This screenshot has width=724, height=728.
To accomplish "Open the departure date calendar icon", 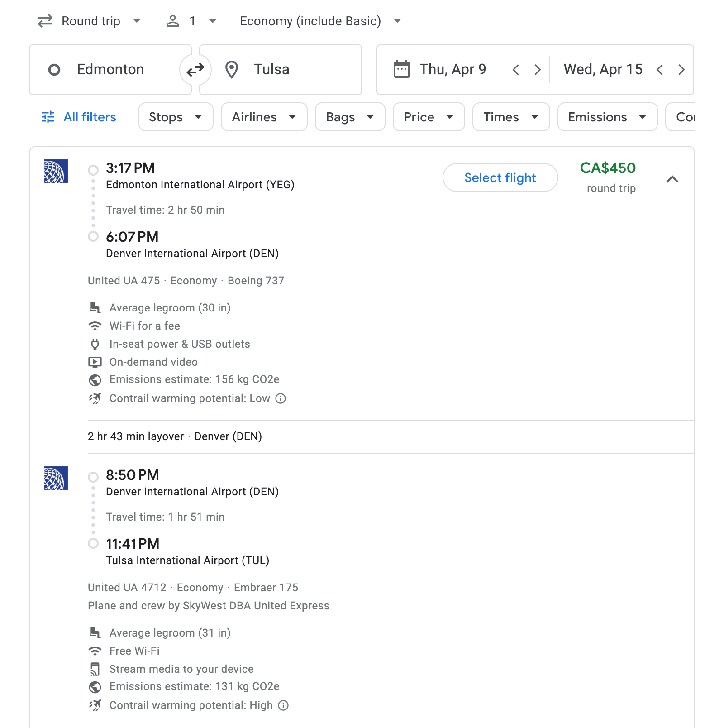I will (x=402, y=69).
